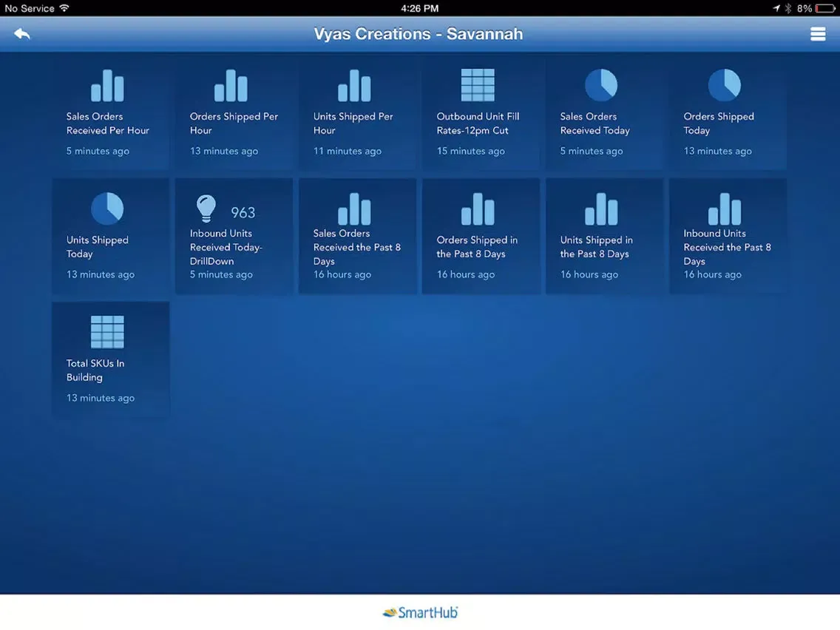Open Units Shipped Today pie chart icon

point(107,209)
